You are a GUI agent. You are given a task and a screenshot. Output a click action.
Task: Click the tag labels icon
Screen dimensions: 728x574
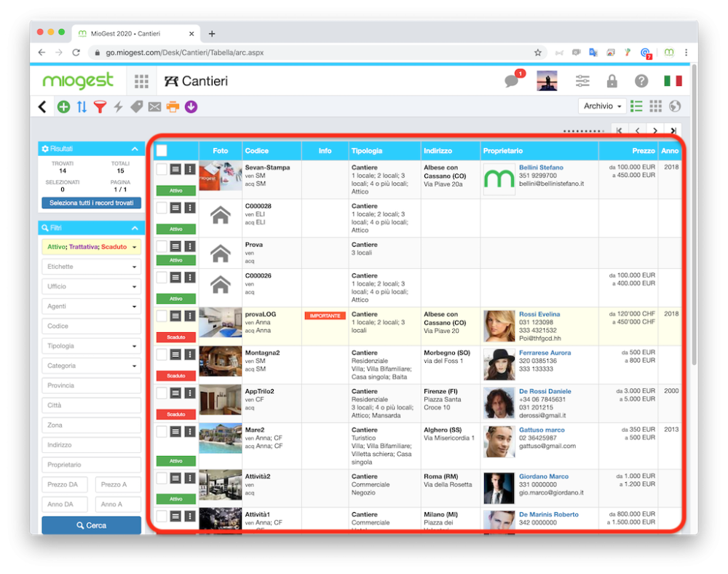point(137,107)
